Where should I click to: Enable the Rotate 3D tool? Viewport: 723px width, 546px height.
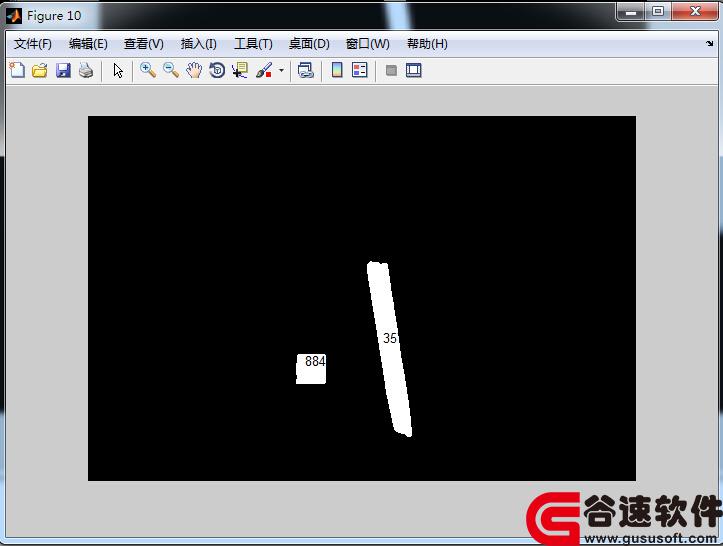tap(217, 70)
